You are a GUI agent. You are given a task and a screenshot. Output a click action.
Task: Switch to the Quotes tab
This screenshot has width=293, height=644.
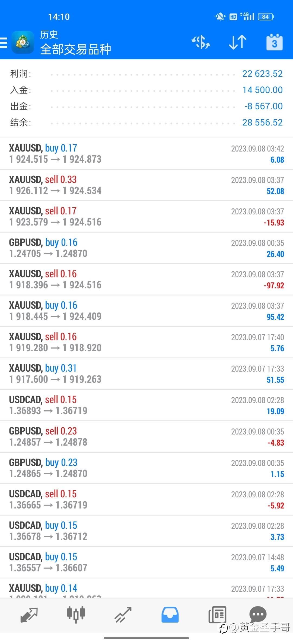click(x=29, y=615)
